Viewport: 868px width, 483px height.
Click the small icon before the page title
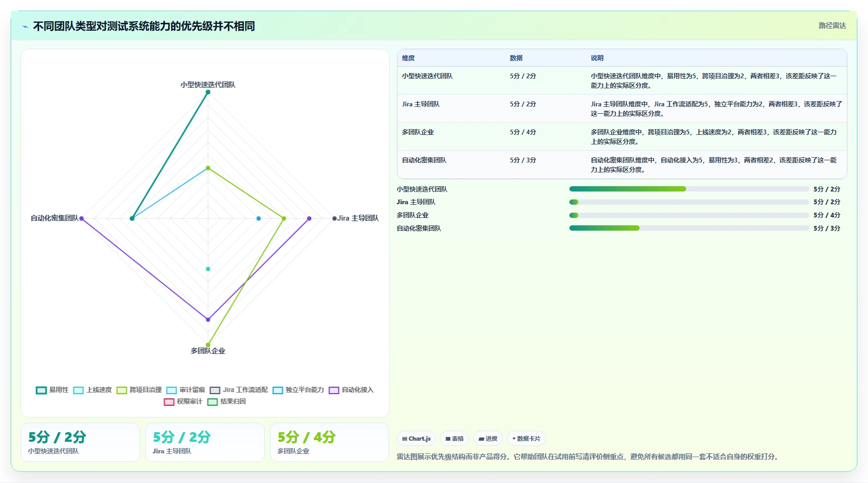[x=25, y=26]
